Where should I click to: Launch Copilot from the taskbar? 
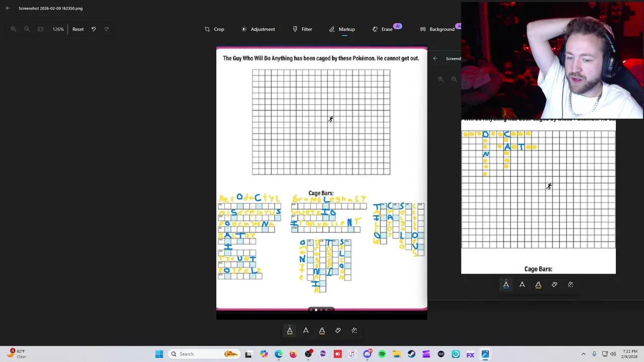point(264,354)
